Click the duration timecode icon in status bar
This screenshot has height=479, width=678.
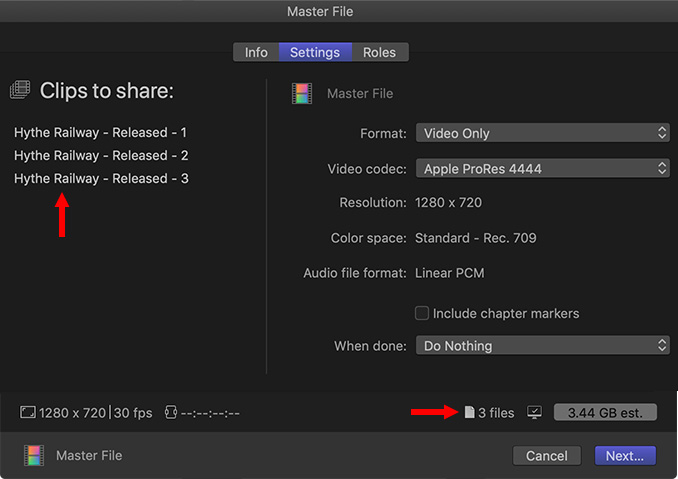(171, 412)
